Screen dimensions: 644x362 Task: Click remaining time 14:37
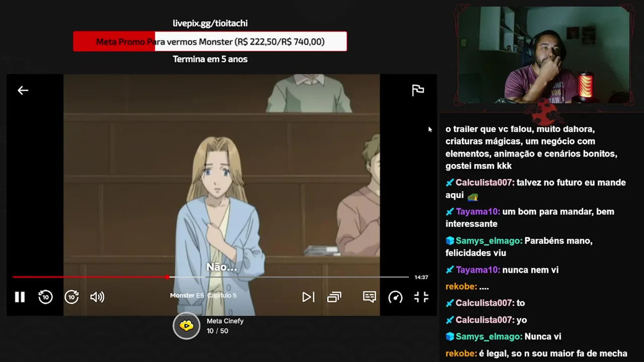[421, 278]
